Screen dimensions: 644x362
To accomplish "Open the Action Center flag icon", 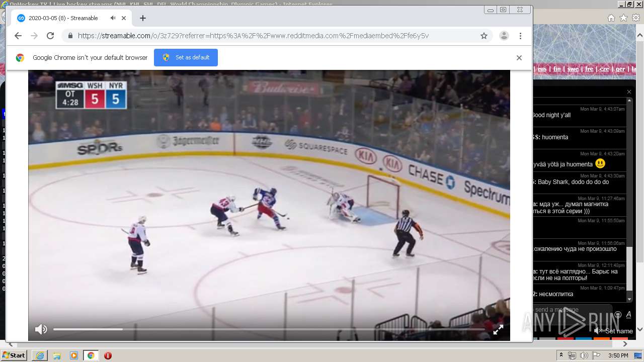I will pyautogui.click(x=597, y=355).
